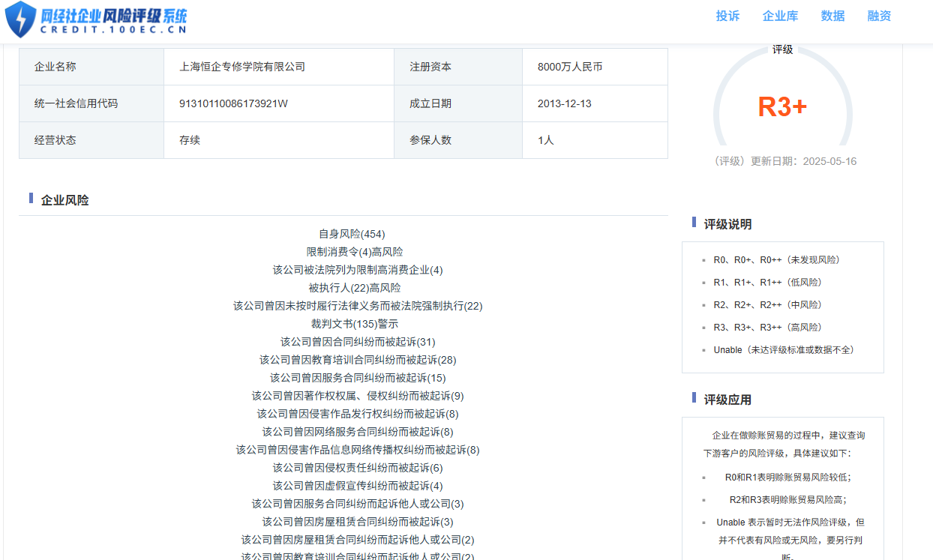Select company name 上海恒企专修学院有限公司
The width and height of the screenshot is (933, 560).
[x=242, y=67]
